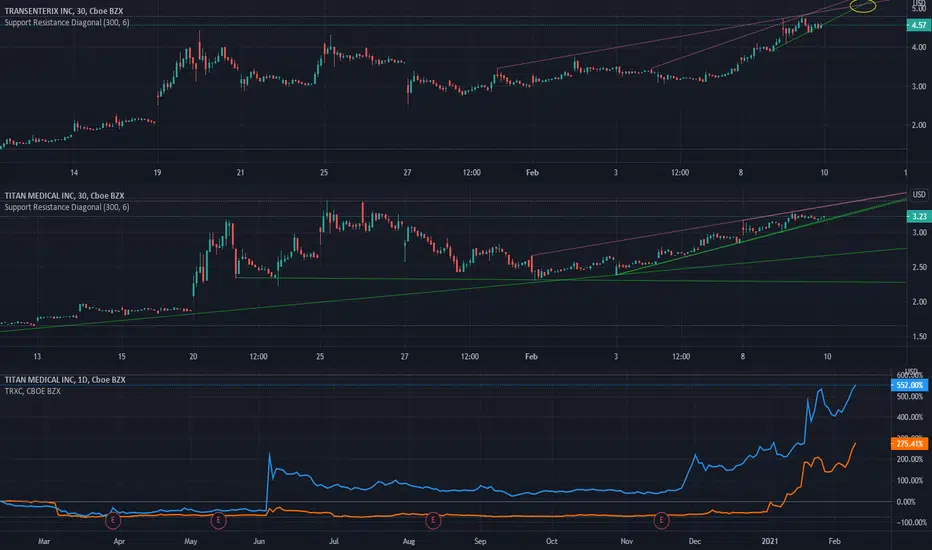Click the Feb label on the TRANSENTERIX time axis
The image size is (932, 550).
[532, 173]
